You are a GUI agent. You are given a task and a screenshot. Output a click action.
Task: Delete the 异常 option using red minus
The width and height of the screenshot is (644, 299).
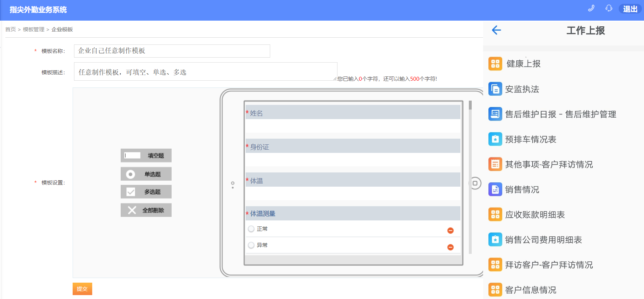coord(450,247)
